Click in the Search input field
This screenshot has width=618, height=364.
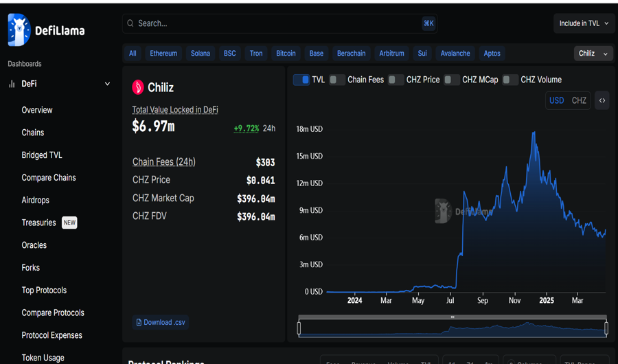point(279,23)
